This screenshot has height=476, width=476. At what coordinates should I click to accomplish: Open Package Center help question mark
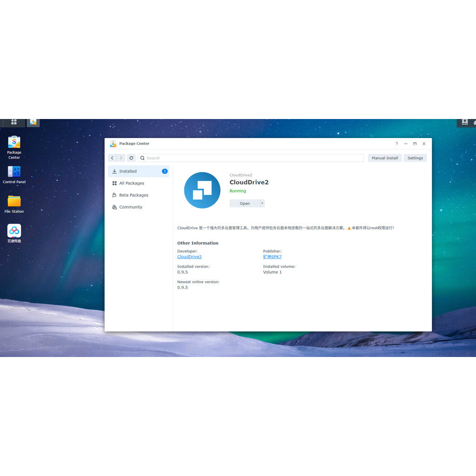(x=397, y=144)
